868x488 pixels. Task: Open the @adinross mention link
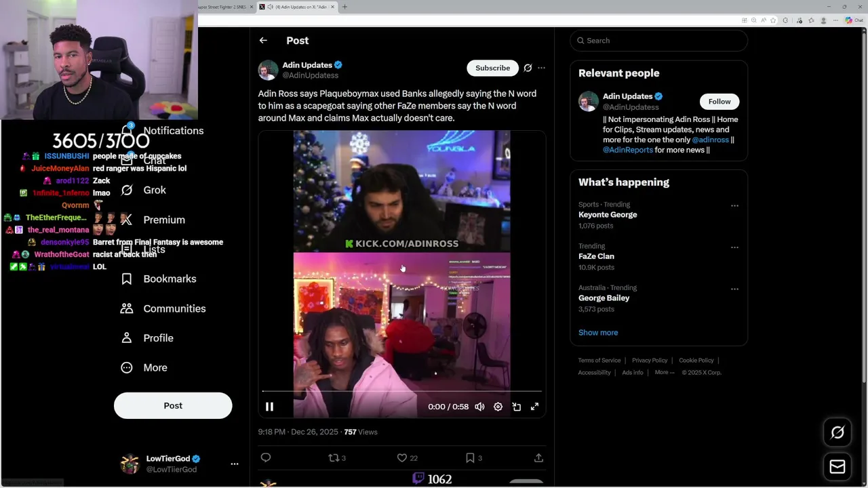pyautogui.click(x=710, y=140)
